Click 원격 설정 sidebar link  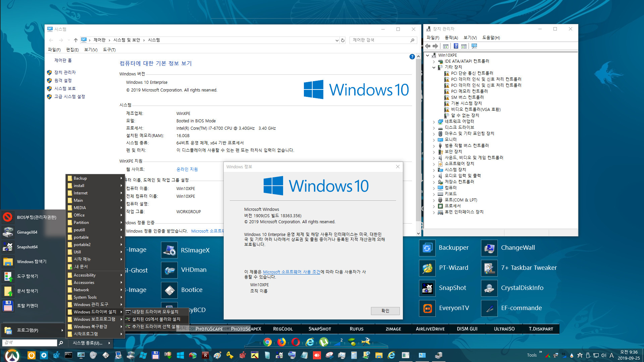click(x=63, y=80)
